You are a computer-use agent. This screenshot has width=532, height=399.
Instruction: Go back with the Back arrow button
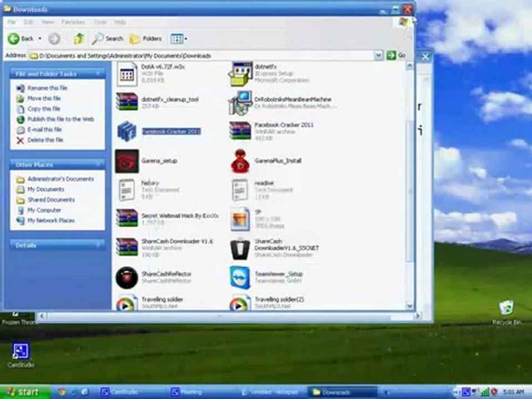21,39
